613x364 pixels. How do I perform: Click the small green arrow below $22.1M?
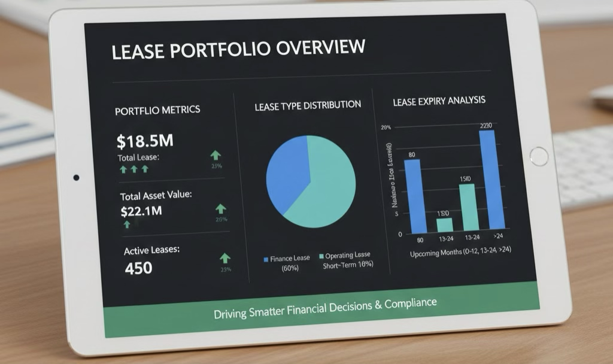[x=127, y=225]
